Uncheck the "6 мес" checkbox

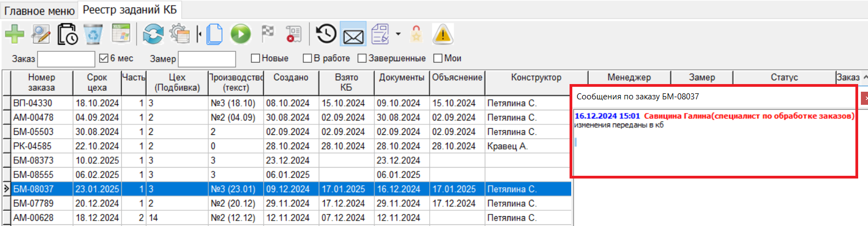[x=104, y=58]
